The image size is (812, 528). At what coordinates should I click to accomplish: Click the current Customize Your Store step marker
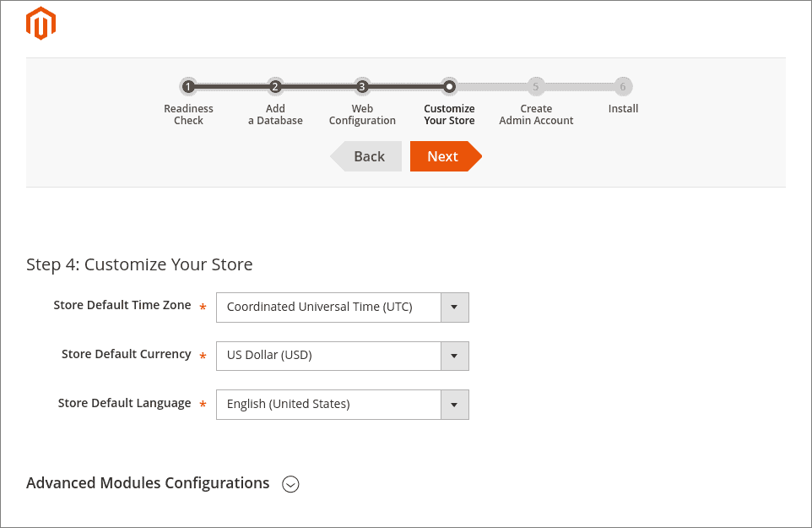(449, 86)
